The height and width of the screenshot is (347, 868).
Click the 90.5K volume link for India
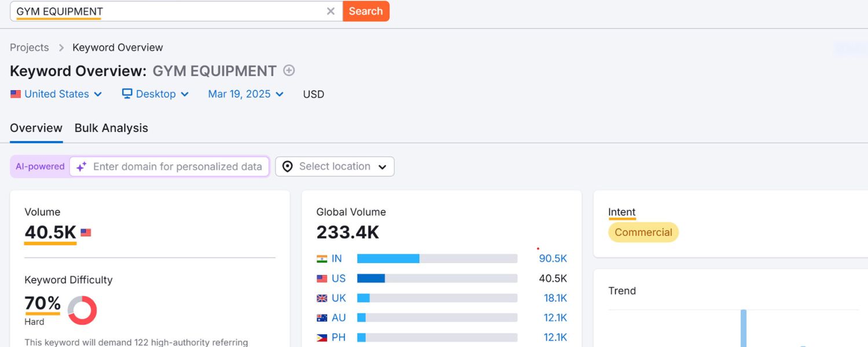[553, 259]
